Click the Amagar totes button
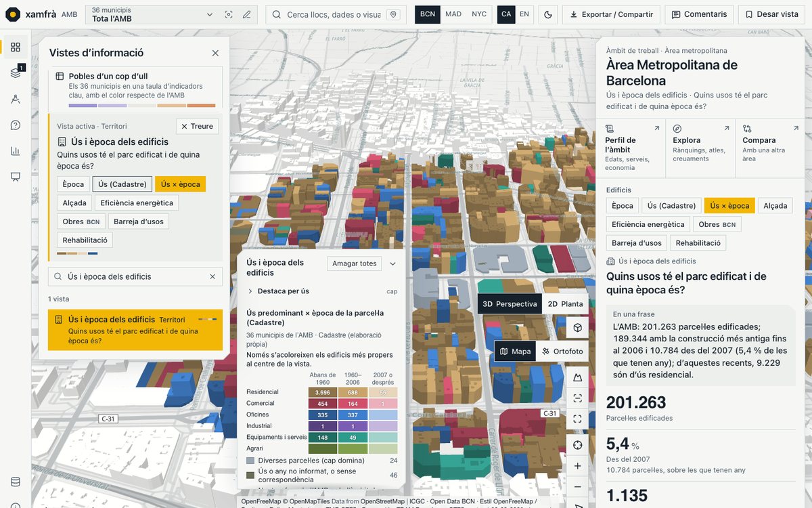 (x=354, y=263)
